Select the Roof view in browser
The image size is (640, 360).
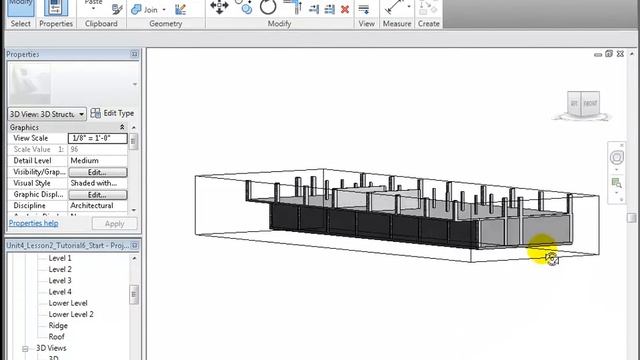(x=56, y=337)
